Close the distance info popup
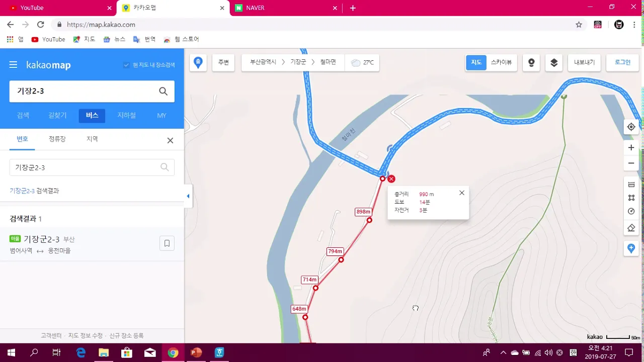644x362 pixels. click(x=462, y=193)
